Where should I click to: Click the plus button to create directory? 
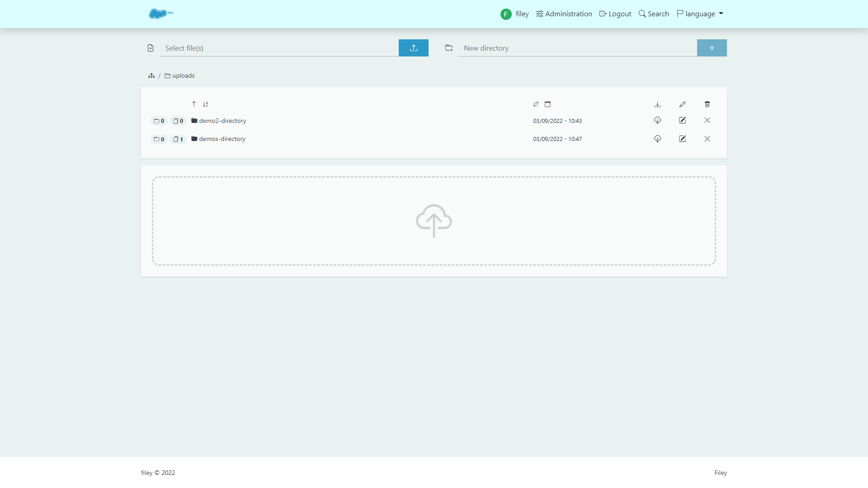coord(712,48)
